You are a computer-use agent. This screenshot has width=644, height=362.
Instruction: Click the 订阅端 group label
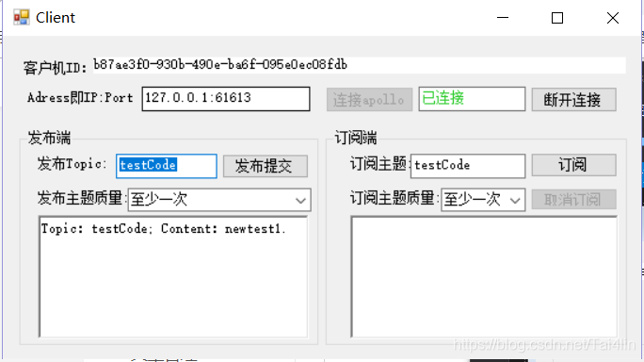coord(356,138)
